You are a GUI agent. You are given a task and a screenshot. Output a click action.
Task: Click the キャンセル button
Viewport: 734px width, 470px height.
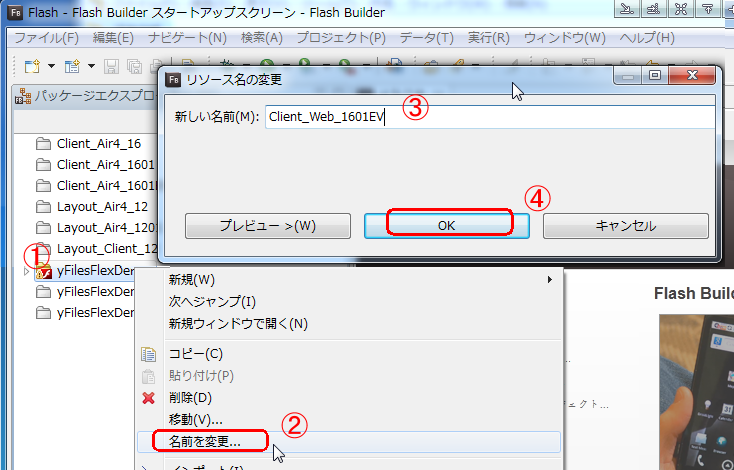pyautogui.click(x=626, y=226)
